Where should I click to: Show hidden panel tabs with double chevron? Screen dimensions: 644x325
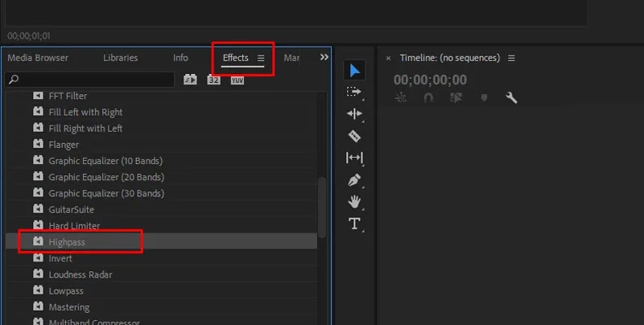pos(324,57)
